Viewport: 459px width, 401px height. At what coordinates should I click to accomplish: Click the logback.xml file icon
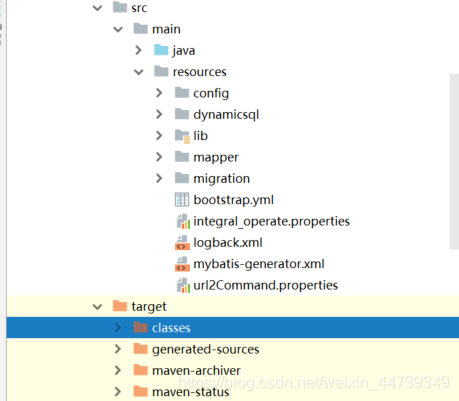coord(182,243)
